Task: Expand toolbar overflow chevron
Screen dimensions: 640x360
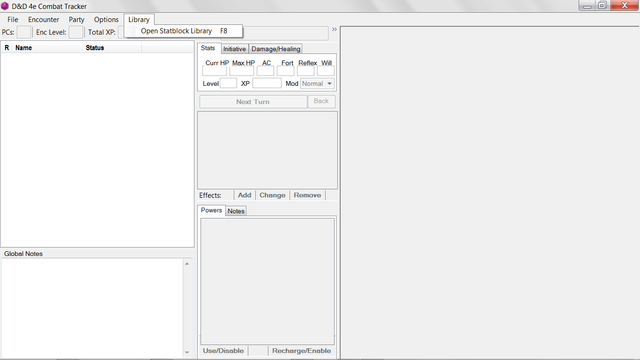Action: (334, 29)
